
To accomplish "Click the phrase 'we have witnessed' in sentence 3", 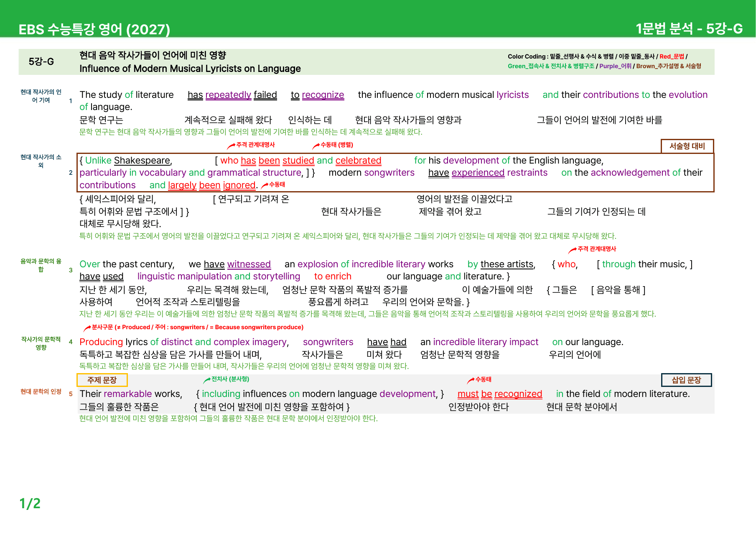I will pyautogui.click(x=230, y=264).
